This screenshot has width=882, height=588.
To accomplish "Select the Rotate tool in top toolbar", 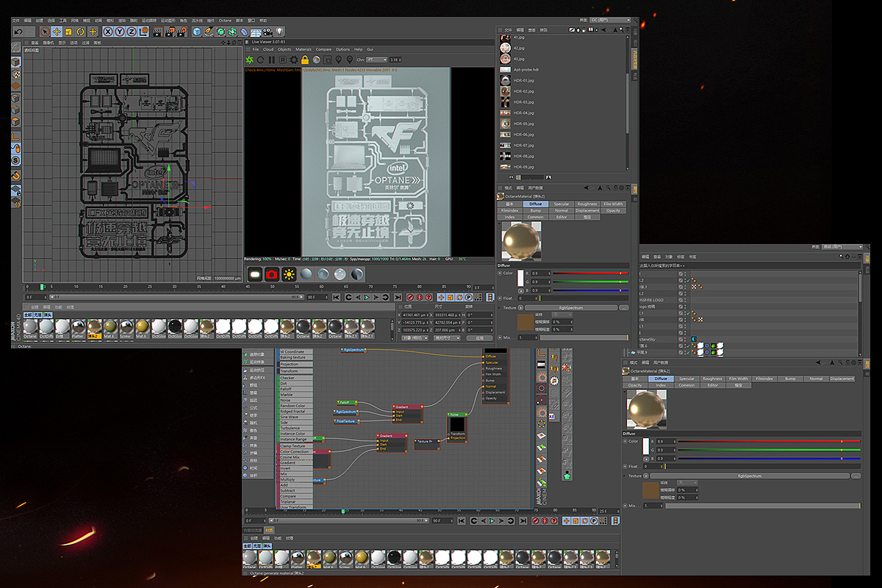I will (80, 32).
